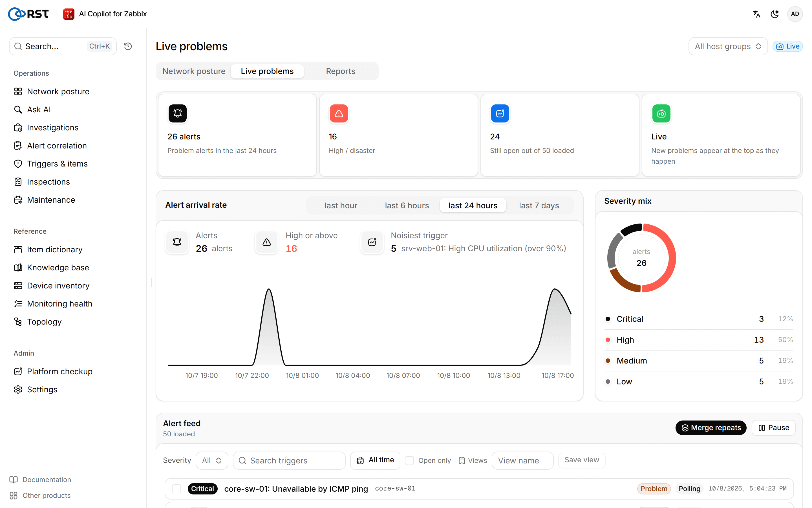
Task: Toggle dark mode moon icon
Action: click(775, 14)
